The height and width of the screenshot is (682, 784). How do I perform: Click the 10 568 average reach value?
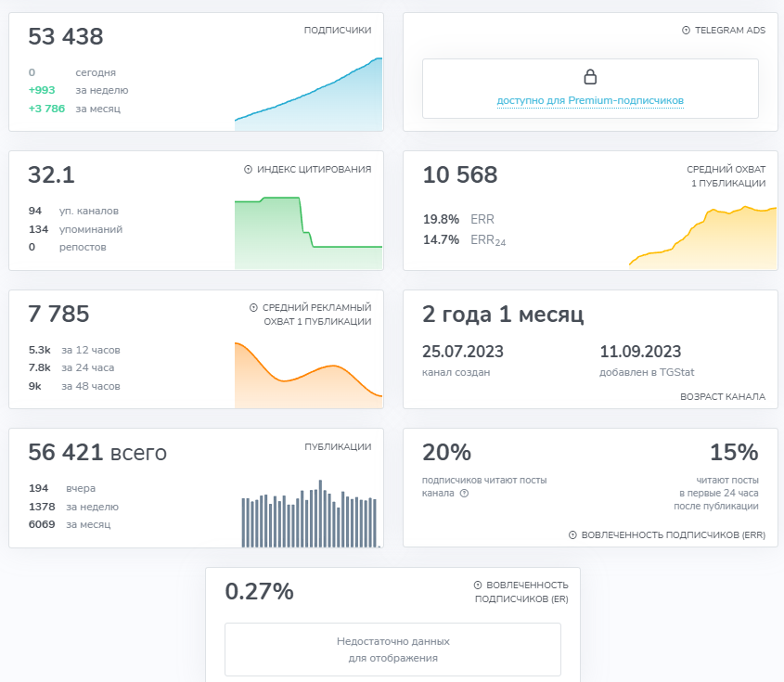tap(460, 175)
